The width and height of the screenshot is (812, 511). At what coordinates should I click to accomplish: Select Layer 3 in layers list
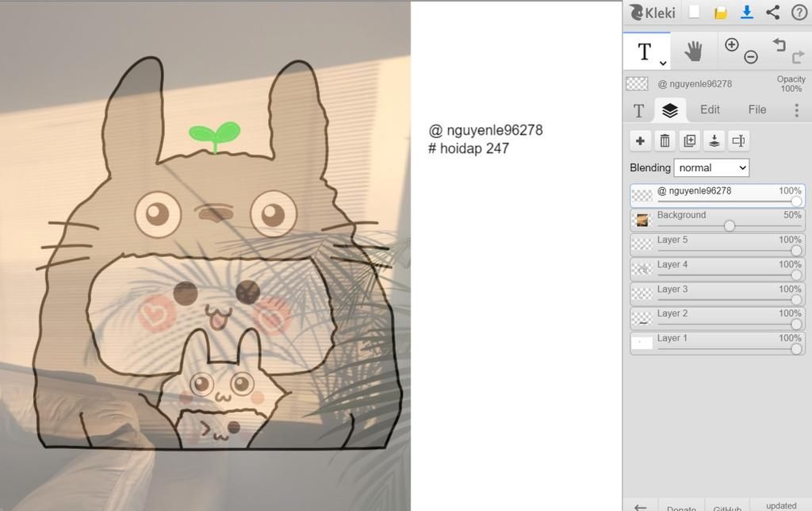tap(717, 294)
